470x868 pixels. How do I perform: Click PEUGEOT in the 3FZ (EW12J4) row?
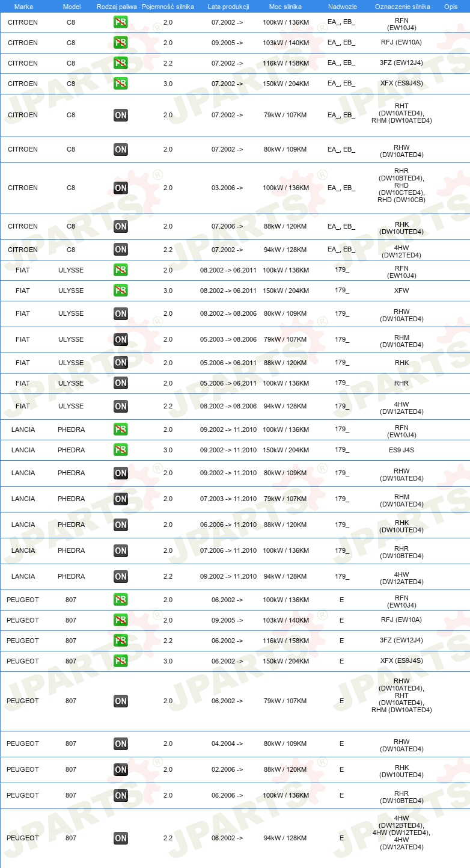click(x=23, y=641)
